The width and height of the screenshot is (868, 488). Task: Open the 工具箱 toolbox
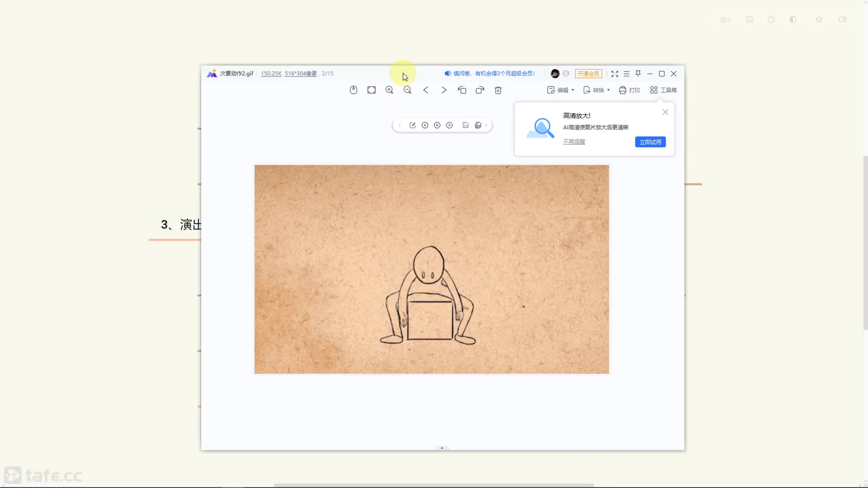[664, 90]
